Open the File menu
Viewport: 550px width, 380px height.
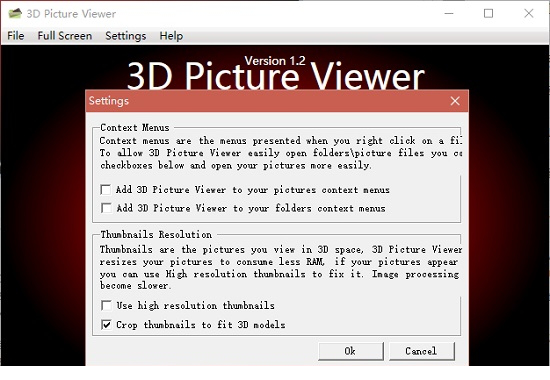(x=16, y=36)
